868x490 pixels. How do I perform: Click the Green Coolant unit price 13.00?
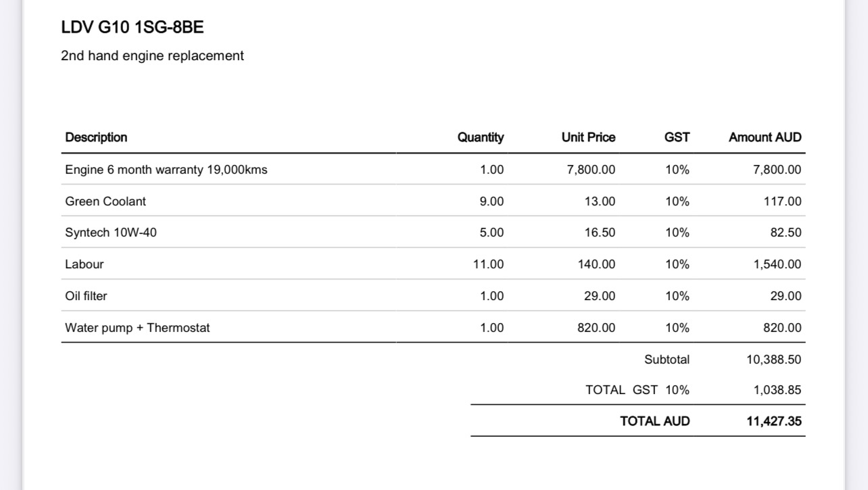(x=600, y=201)
